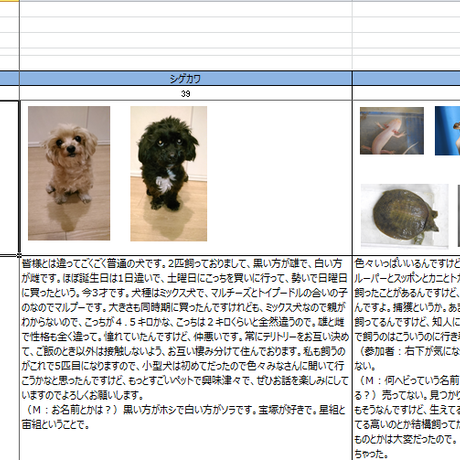Select the シゲカワ header cell
Image resolution: width=460 pixels, height=460 pixels.
click(x=186, y=79)
